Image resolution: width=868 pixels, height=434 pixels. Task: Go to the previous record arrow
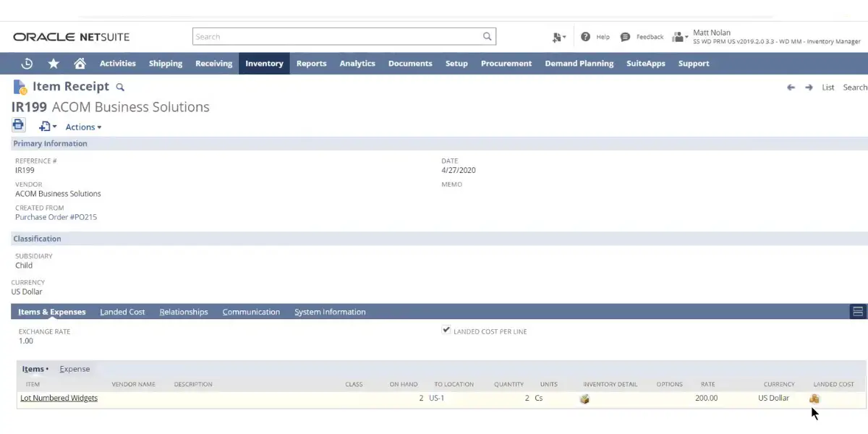tap(791, 88)
